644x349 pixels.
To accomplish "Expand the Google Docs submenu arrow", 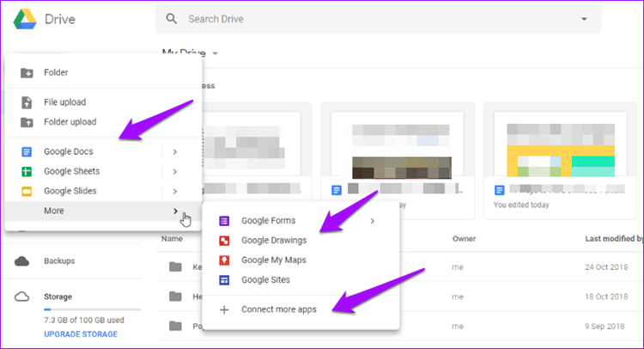I will click(x=175, y=151).
